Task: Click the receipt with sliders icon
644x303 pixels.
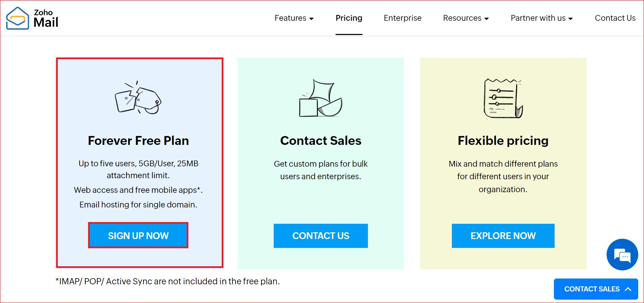Action: point(503,99)
